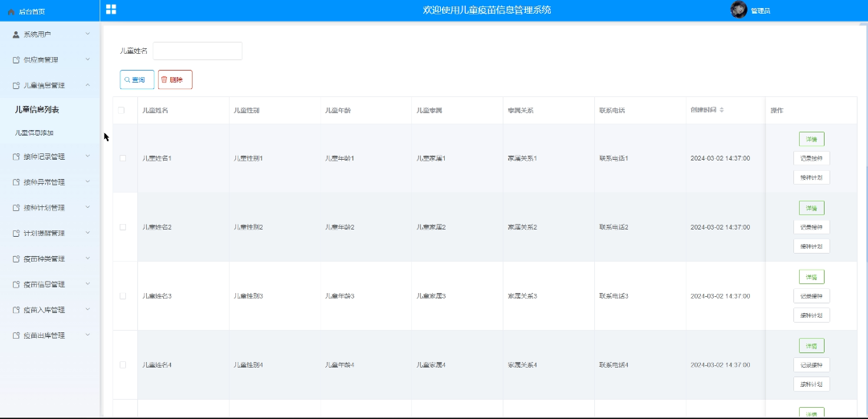Screen dimensions: 868x419
Task: Expand the 疫苗种类管理 menu chevron
Action: click(88, 258)
